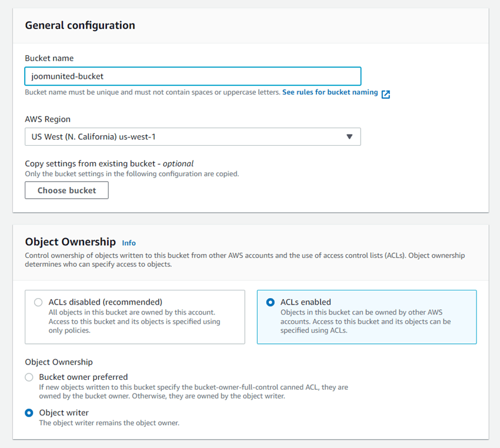Click the Bucket owner preferred radio circle
The width and height of the screenshot is (500, 448).
coord(29,377)
